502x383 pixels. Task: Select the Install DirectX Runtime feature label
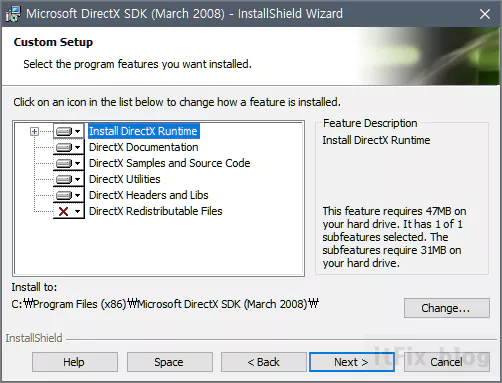(x=143, y=131)
